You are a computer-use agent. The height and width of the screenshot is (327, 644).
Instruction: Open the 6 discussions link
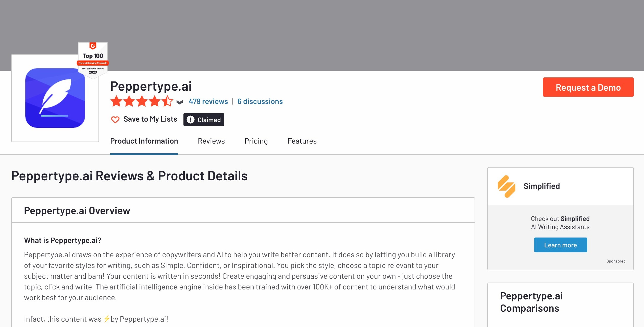click(x=260, y=101)
